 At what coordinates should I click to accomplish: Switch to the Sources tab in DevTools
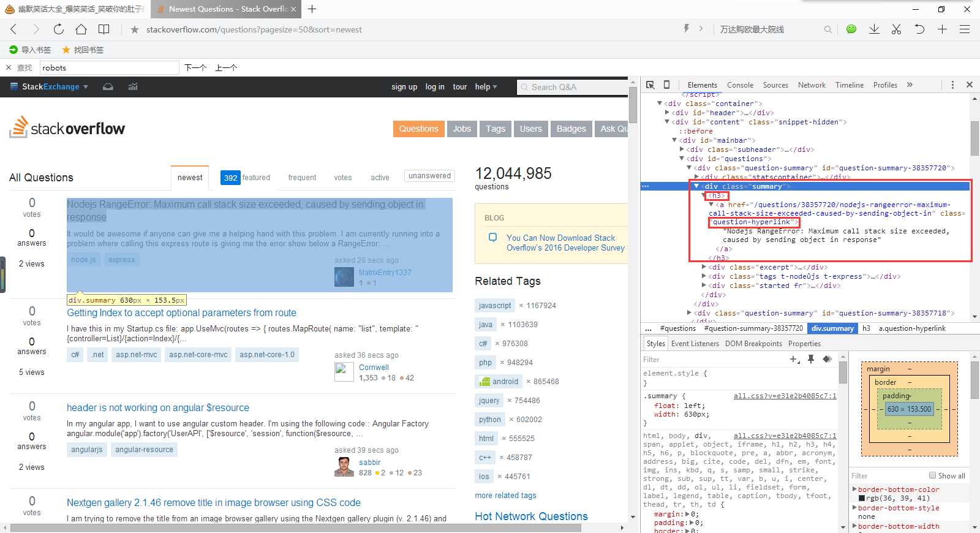tap(775, 85)
